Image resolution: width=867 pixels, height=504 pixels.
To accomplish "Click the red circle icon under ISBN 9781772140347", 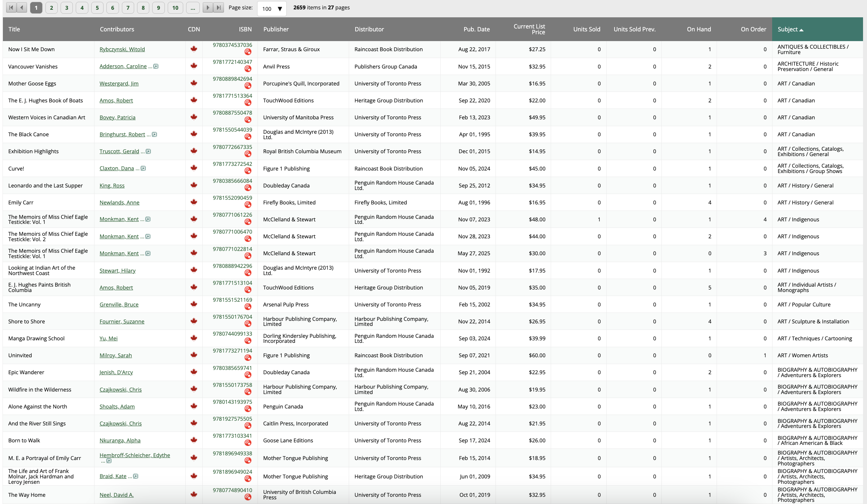I will pyautogui.click(x=248, y=69).
